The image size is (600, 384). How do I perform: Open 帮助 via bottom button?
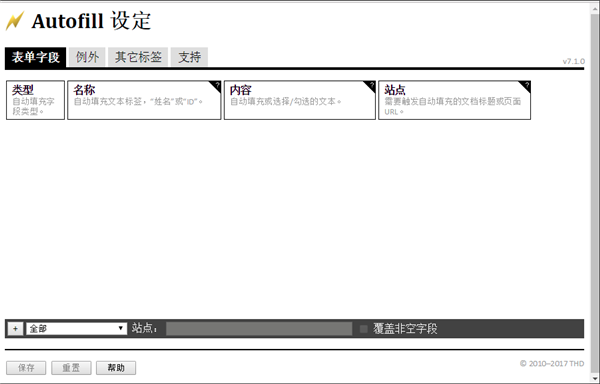tap(116, 368)
